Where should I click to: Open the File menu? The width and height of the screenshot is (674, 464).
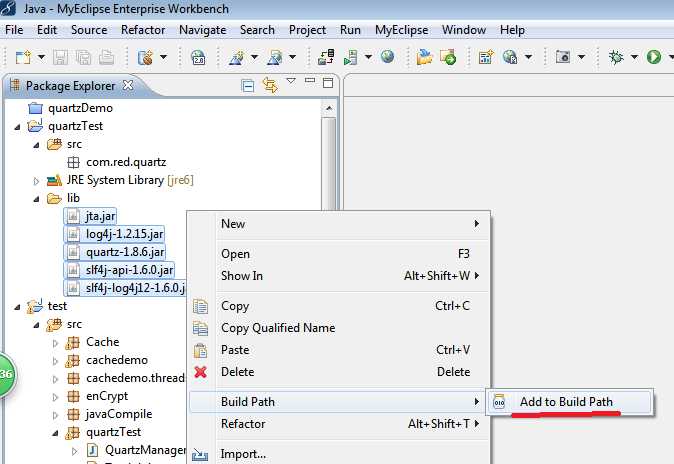[14, 30]
